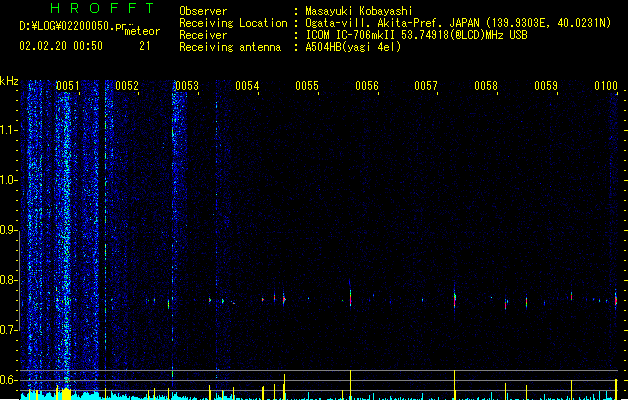Click the 0051 time marker
The width and height of the screenshot is (629, 400).
67,86
